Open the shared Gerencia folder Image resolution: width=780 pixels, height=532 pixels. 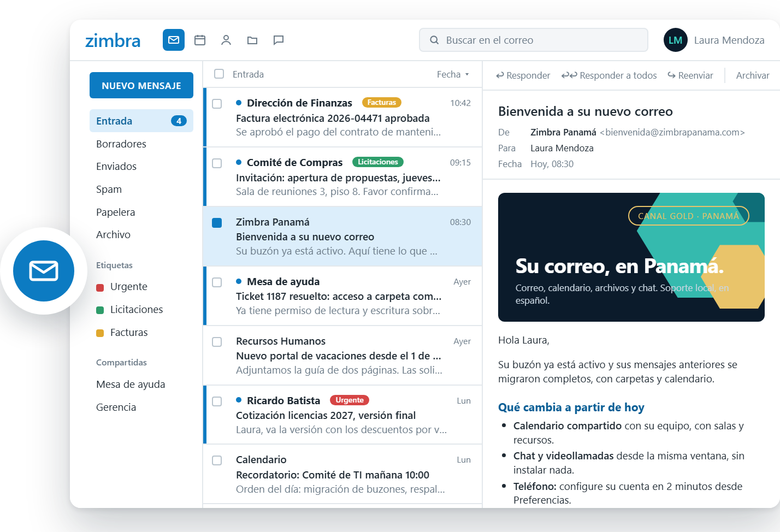141,407
